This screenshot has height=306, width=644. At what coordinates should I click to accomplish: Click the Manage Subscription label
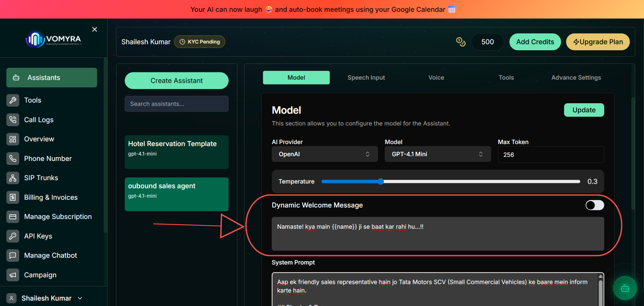click(x=58, y=217)
